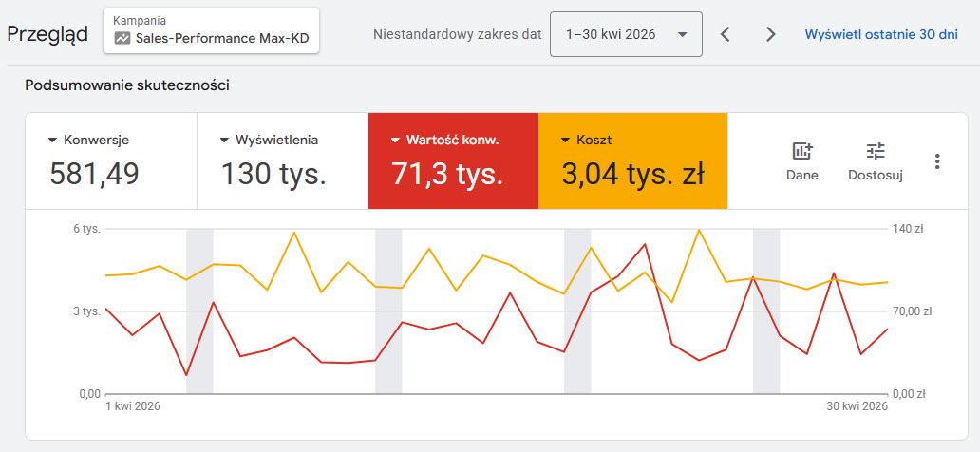The width and height of the screenshot is (980, 452).
Task: Expand the Koszt metric dropdown
Action: tap(566, 141)
